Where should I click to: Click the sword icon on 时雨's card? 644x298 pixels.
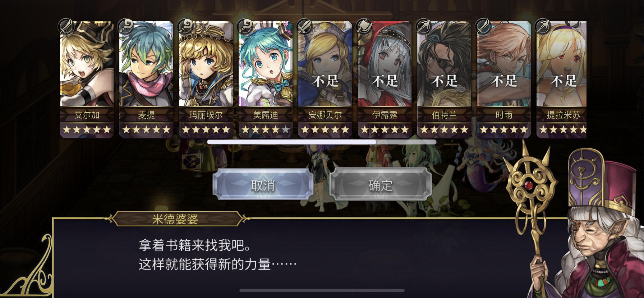tap(483, 26)
